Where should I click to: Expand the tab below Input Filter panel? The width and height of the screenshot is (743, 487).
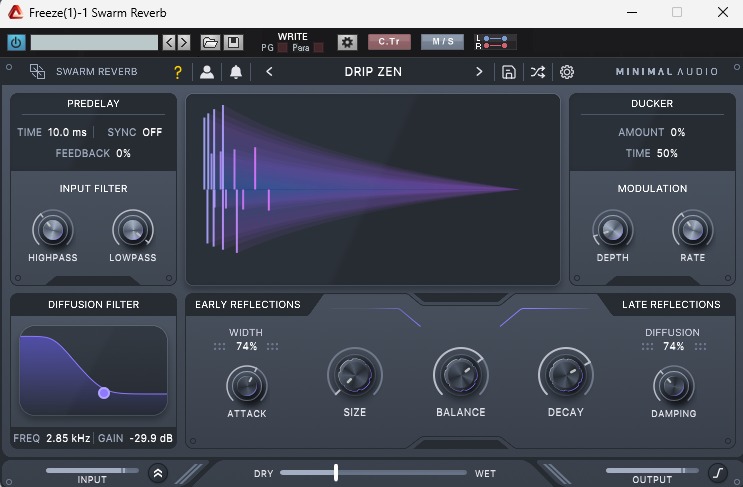pyautogui.click(x=93, y=280)
